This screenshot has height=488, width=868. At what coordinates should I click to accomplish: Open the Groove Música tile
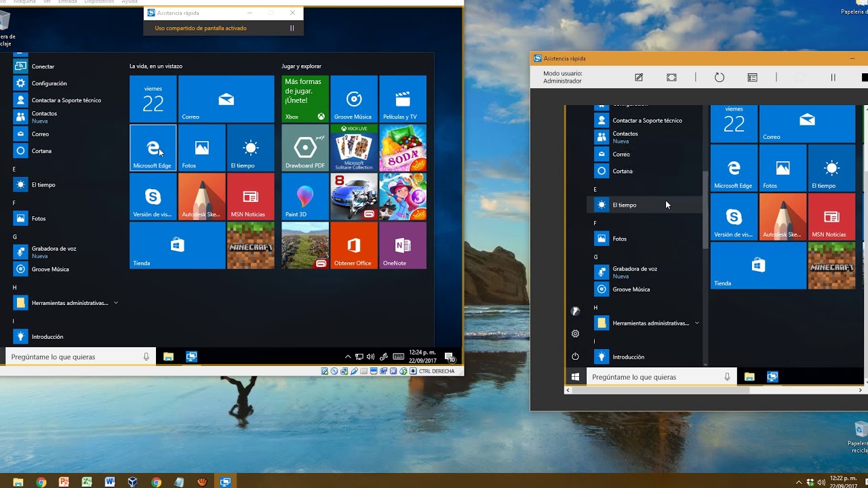point(353,99)
